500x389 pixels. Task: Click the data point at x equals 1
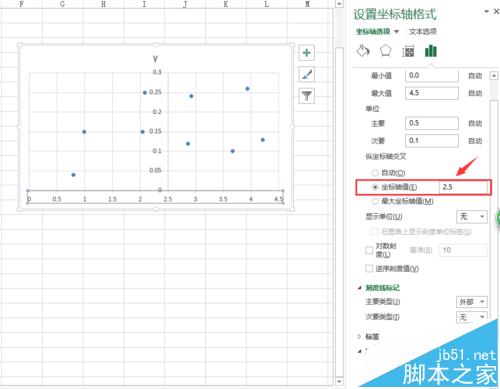tap(84, 132)
